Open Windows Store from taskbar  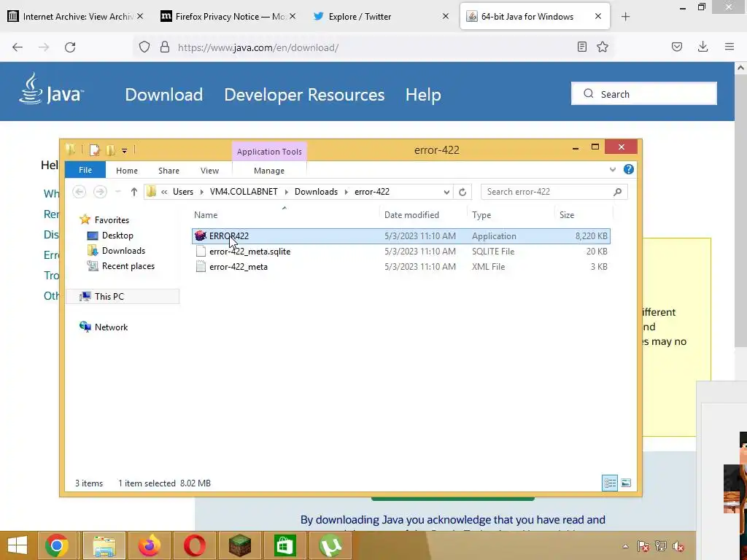pyautogui.click(x=285, y=545)
